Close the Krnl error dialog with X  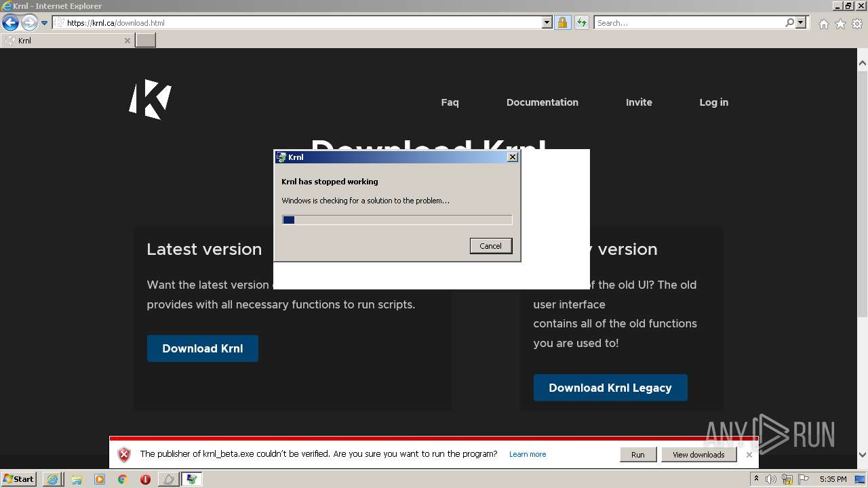(513, 157)
